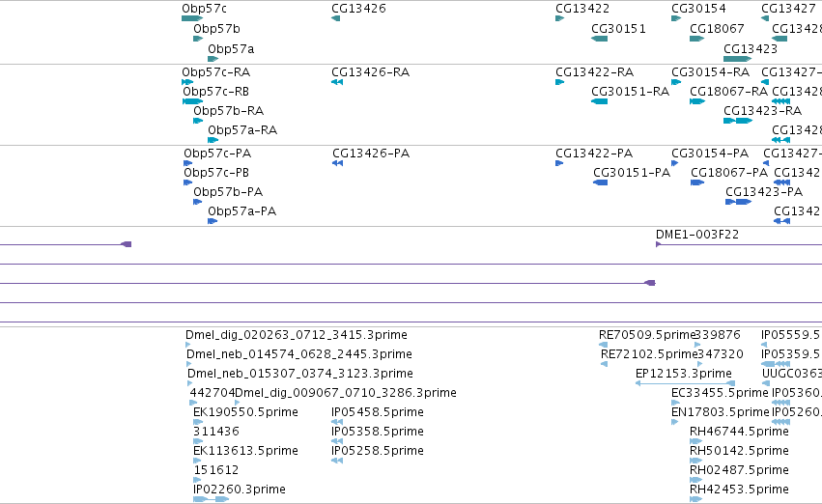Select the RH46744.5prime EST label
Image resolution: width=822 pixels, height=504 pixels.
point(739,432)
